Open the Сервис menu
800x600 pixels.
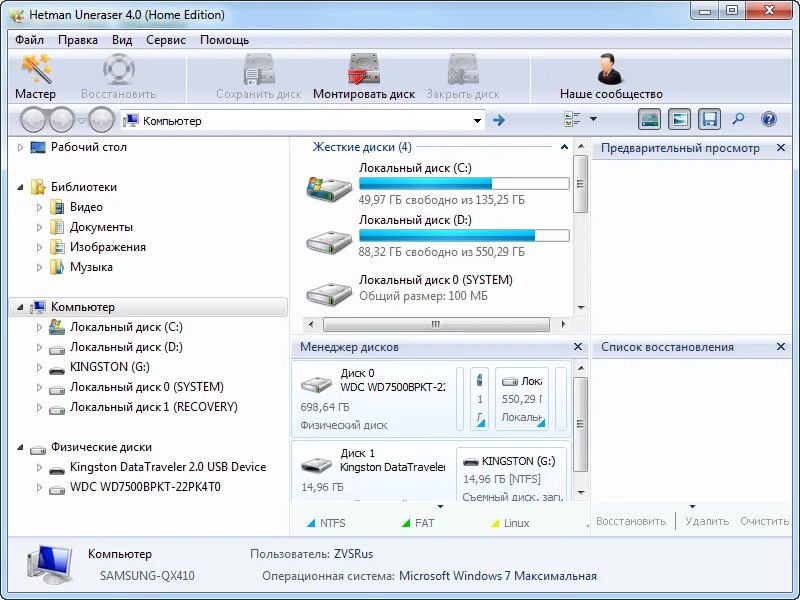pyautogui.click(x=166, y=40)
